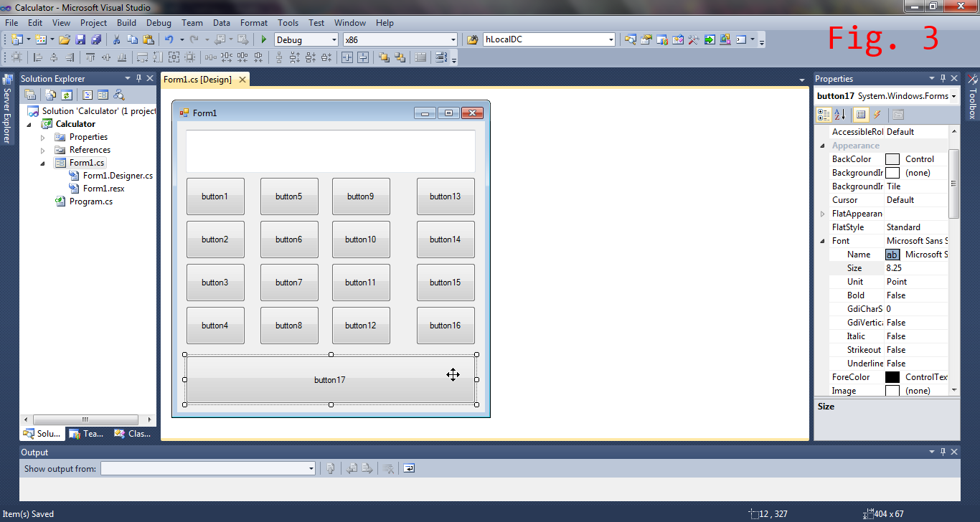Open the Team menu

coord(192,22)
